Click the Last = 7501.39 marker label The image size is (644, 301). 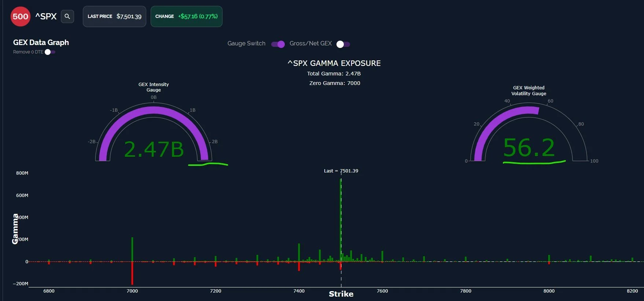pos(341,171)
